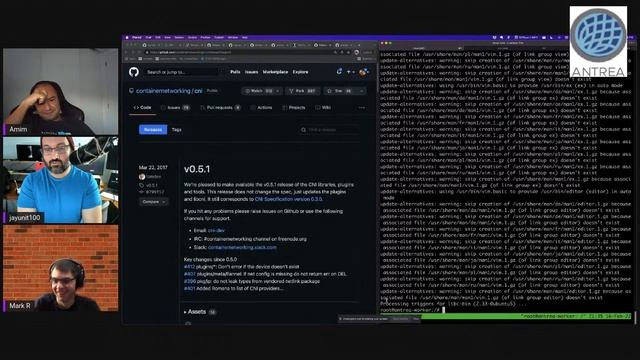Open pull request #412 link
The height and width of the screenshot is (360, 640).
click(x=189, y=267)
